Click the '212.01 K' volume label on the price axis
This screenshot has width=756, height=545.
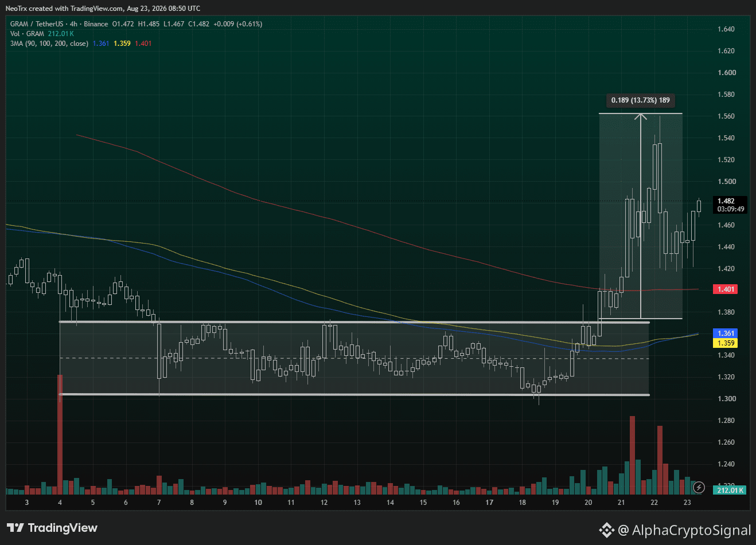point(730,490)
